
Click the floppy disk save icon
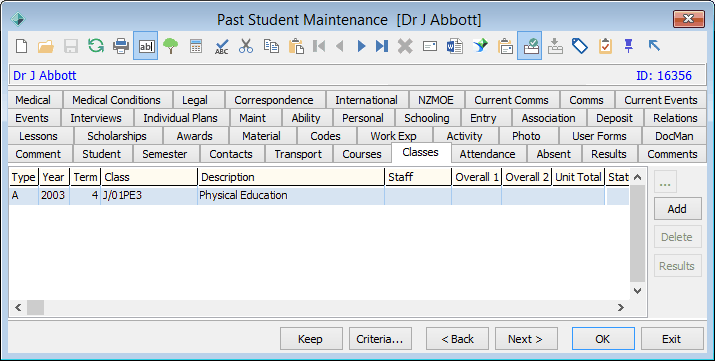pos(71,46)
